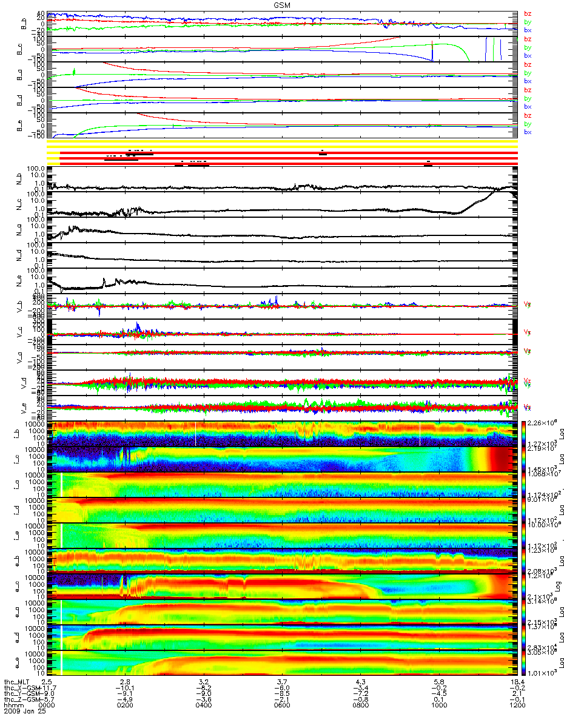This screenshot has width=564, height=728.
Task: Click the bx legend of B_a panel
Action: pyautogui.click(x=527, y=81)
